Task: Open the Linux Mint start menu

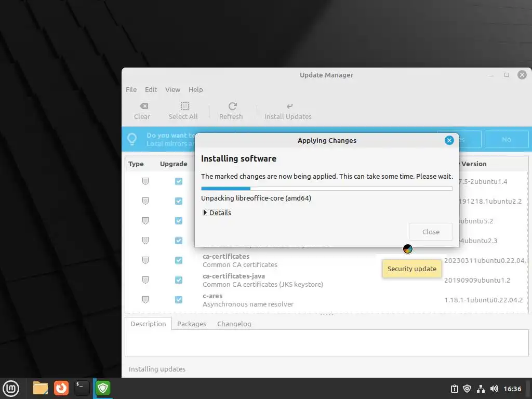Action: 11,389
